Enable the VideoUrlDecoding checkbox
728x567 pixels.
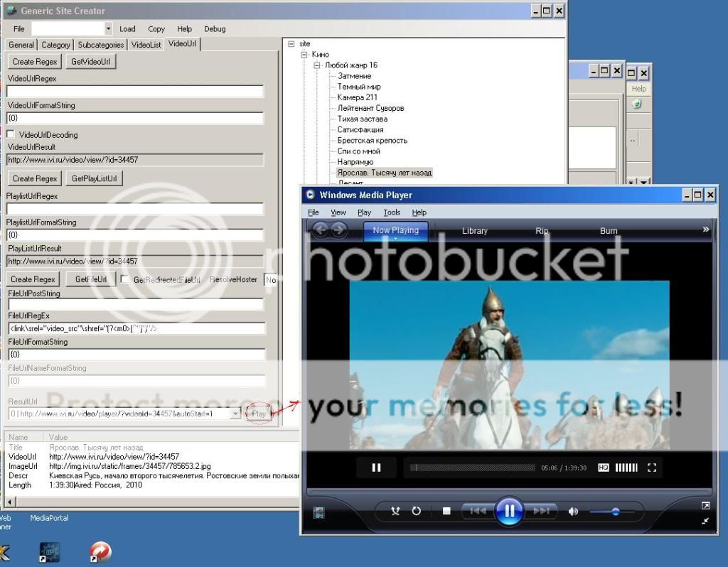[11, 134]
